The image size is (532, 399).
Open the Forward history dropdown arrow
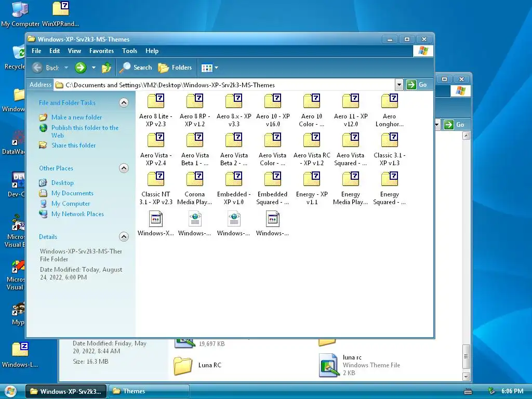(94, 68)
